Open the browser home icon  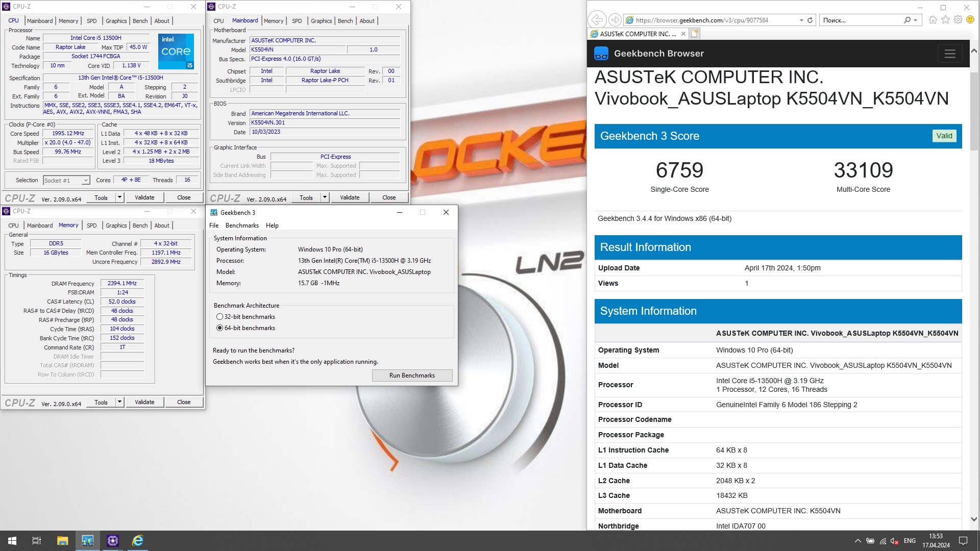pyautogui.click(x=933, y=20)
